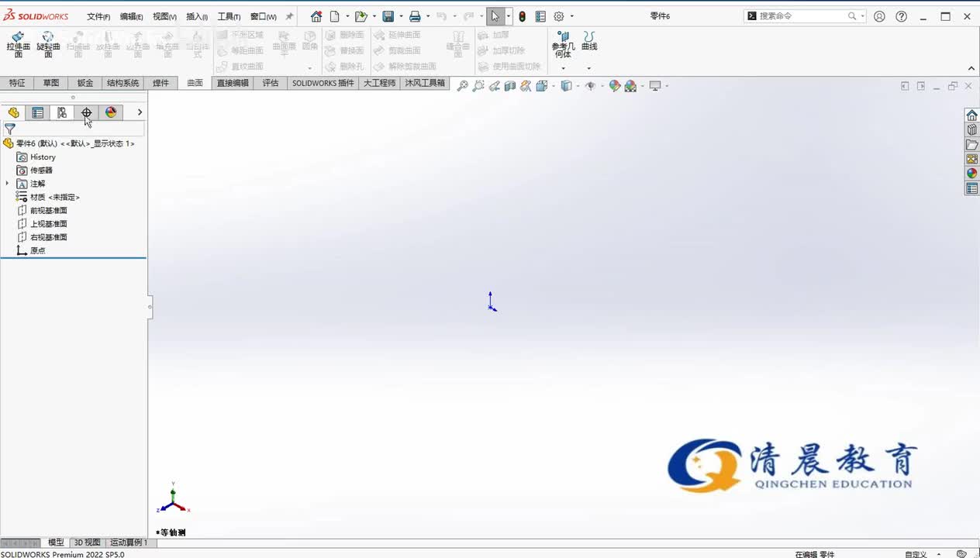Open the 参考几何体 reference geometry tool
The width and height of the screenshot is (980, 558).
[564, 44]
